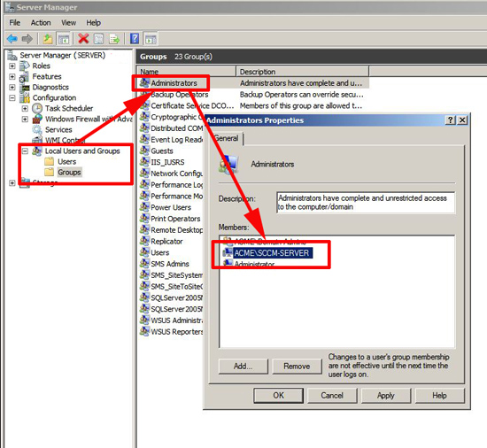The width and height of the screenshot is (487, 448).
Task: Click the Description text field
Action: (x=366, y=203)
